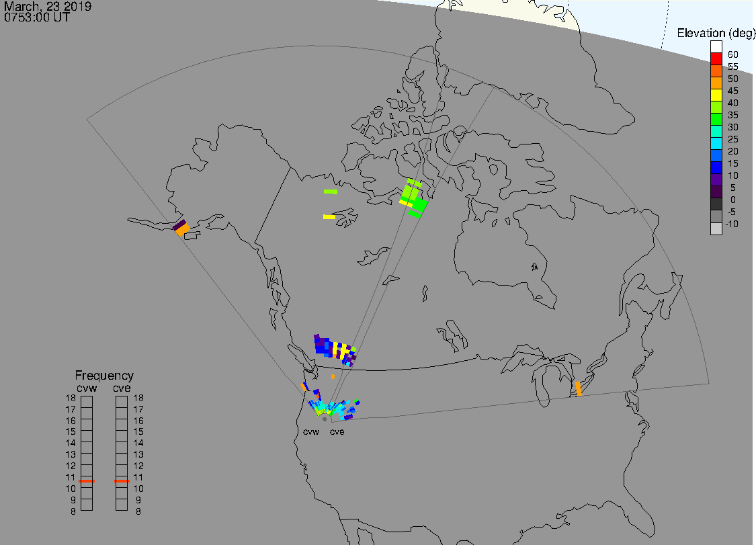Viewport: 756px width, 545px height.
Task: Click the 'cve' header above frequency bar
Action: pyautogui.click(x=122, y=388)
